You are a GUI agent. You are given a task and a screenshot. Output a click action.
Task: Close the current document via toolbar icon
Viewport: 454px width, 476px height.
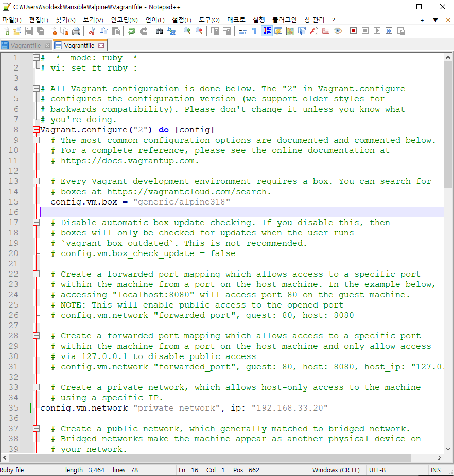click(53, 31)
